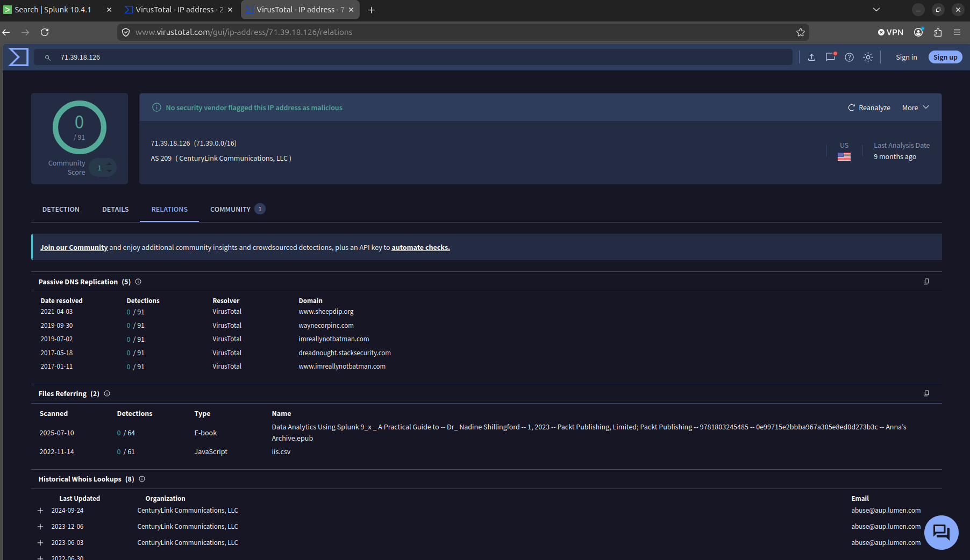970x560 pixels.
Task: Open domain waynecorpinc.com
Action: click(326, 326)
